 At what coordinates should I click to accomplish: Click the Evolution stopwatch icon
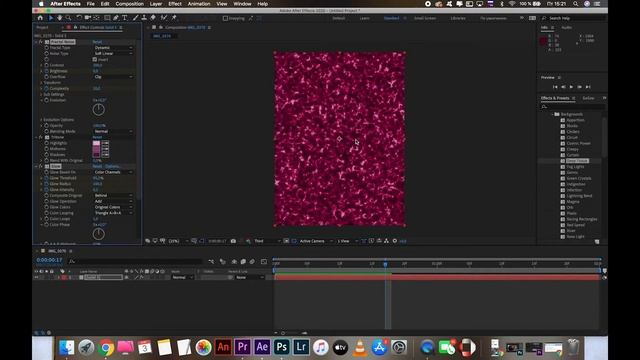(47, 100)
